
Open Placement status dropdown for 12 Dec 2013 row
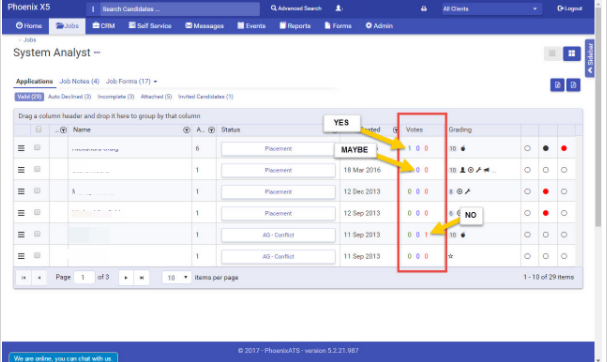278,192
